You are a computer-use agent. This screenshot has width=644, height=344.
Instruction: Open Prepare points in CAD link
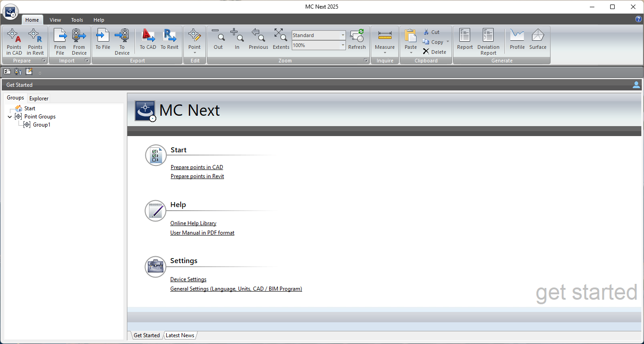[197, 167]
